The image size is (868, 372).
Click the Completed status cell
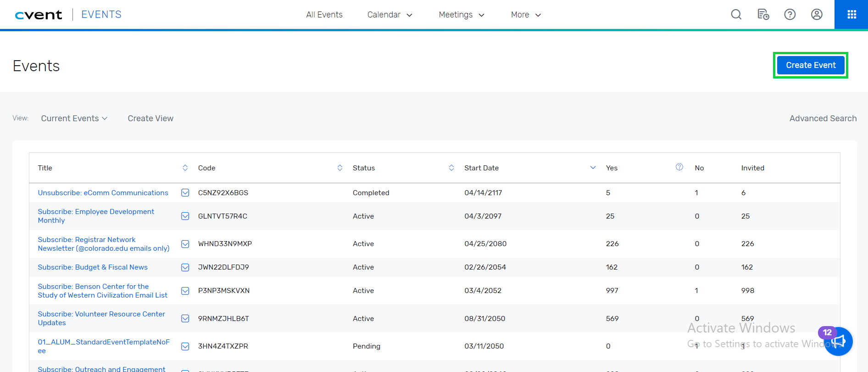[371, 193]
